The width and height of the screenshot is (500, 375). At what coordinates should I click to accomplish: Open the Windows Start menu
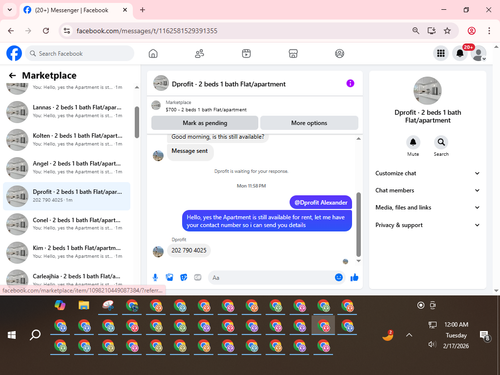[x=12, y=335]
